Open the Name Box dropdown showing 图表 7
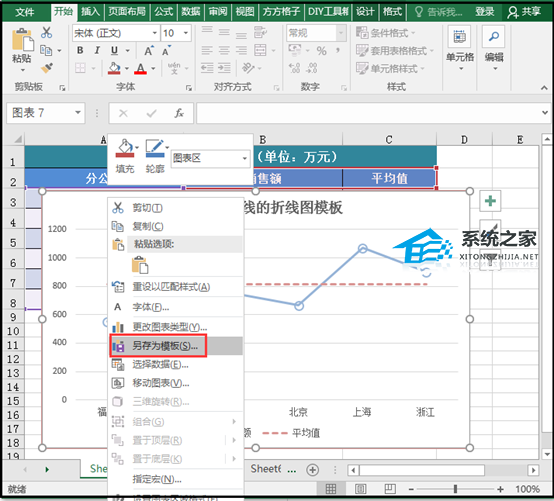The height and width of the screenshot is (501, 554). (78, 113)
